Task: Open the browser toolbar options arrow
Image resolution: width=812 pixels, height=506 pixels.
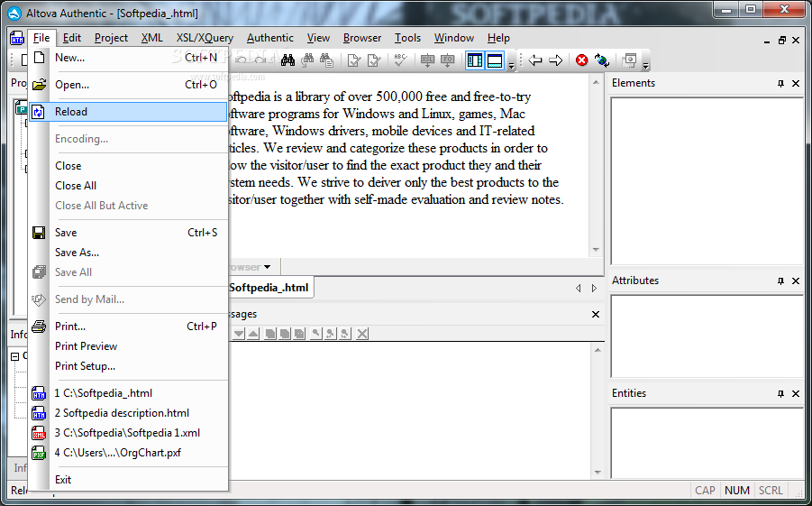Action: point(645,65)
